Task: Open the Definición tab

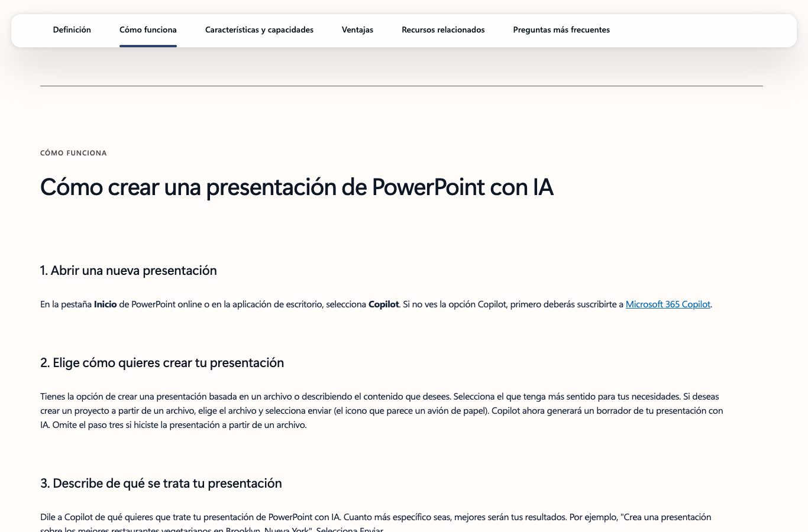Action: pyautogui.click(x=72, y=30)
